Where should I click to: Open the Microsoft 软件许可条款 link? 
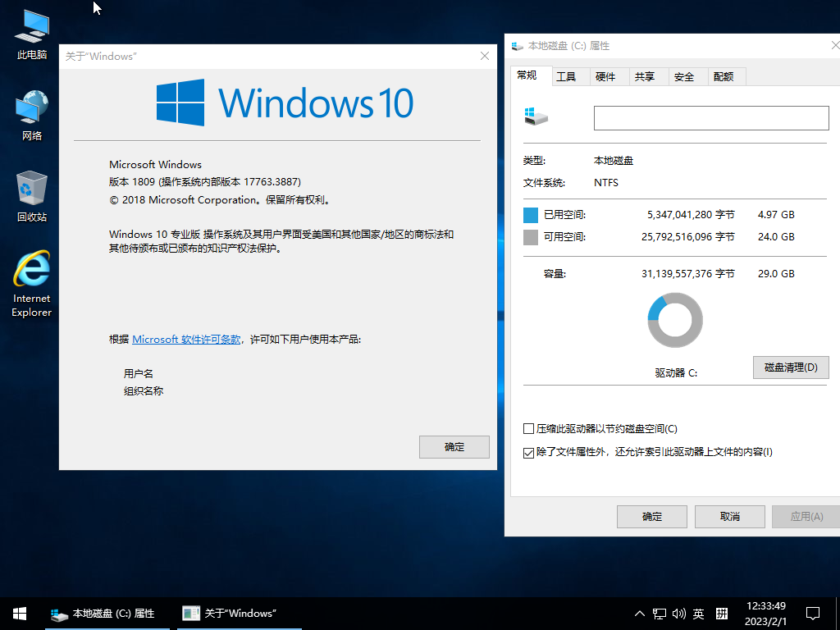click(186, 339)
